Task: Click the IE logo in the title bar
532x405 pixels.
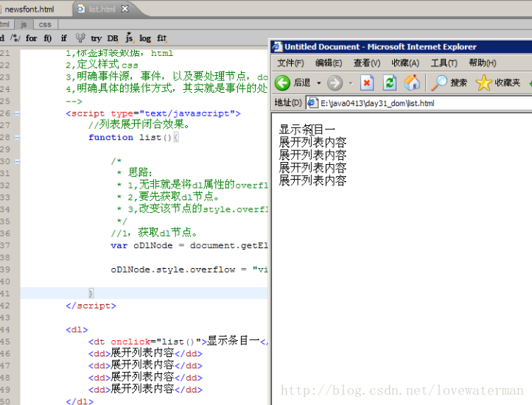Action: coord(277,46)
